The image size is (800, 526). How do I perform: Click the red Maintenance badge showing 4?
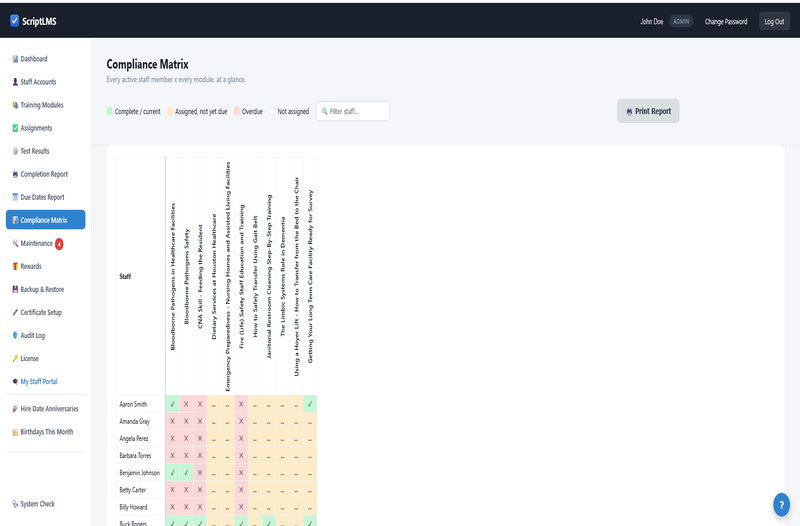point(59,244)
